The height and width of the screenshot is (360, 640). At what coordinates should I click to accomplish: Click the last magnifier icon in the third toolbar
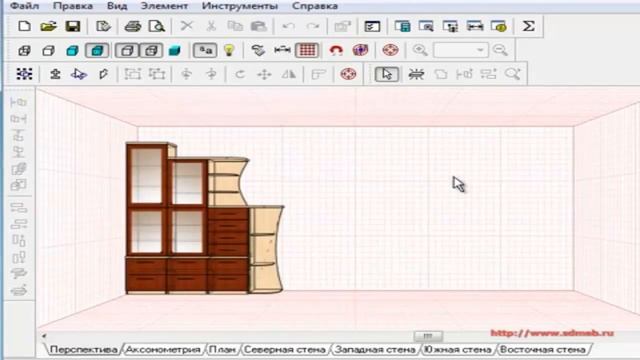pos(513,74)
